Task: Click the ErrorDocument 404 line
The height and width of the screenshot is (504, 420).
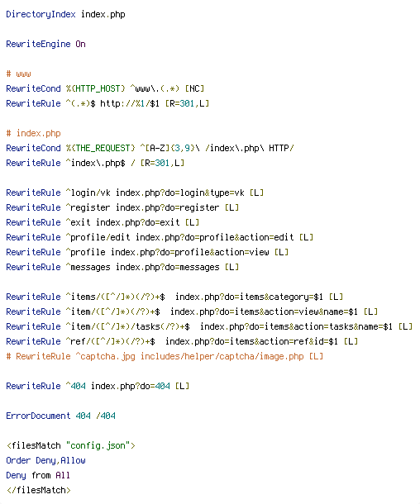Action: point(61,416)
